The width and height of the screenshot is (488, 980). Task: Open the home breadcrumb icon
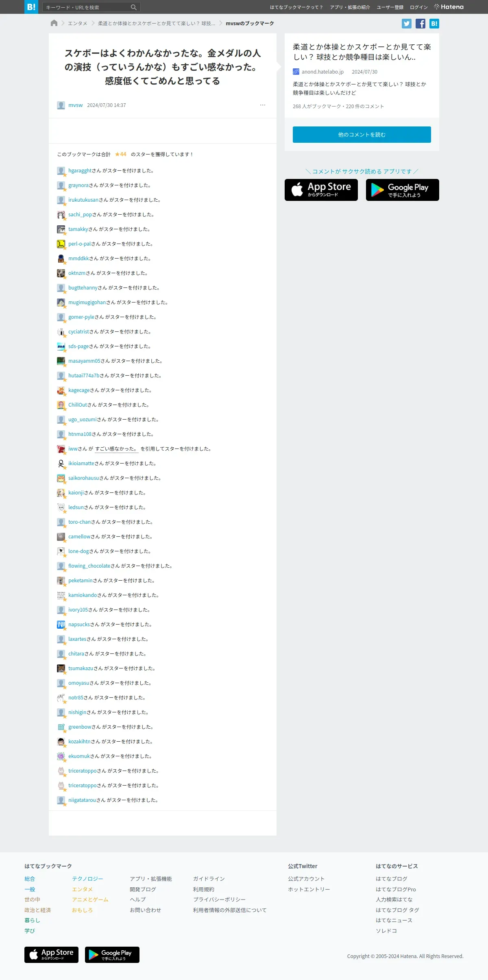[54, 23]
